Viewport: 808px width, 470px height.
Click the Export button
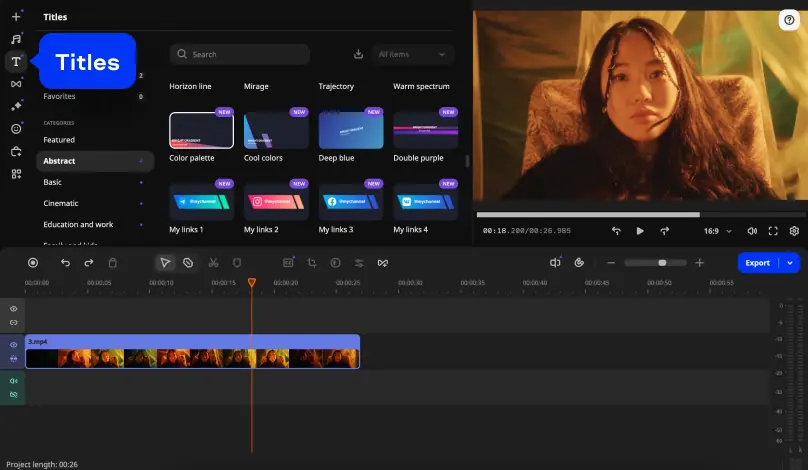[758, 263]
